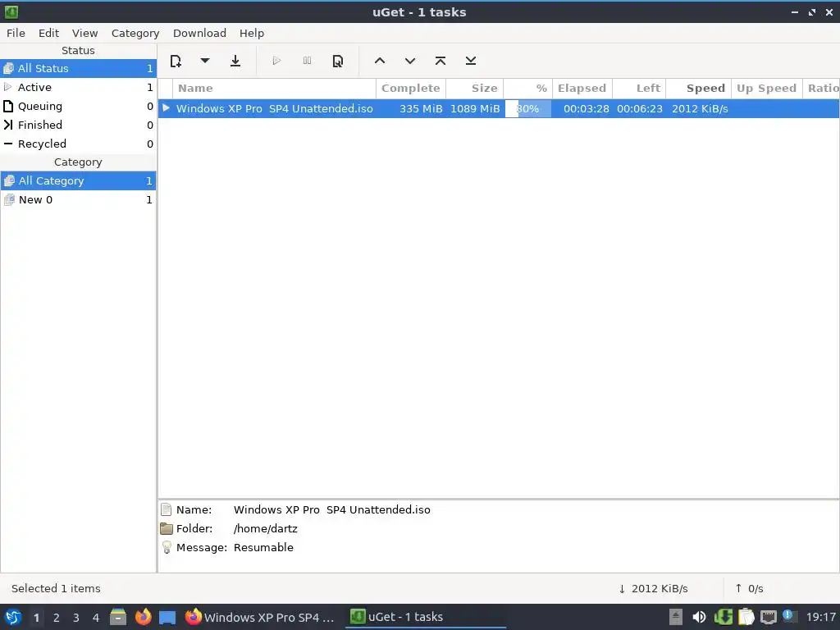Viewport: 840px width, 630px height.
Task: Move the download up in the queue
Action: (x=380, y=61)
